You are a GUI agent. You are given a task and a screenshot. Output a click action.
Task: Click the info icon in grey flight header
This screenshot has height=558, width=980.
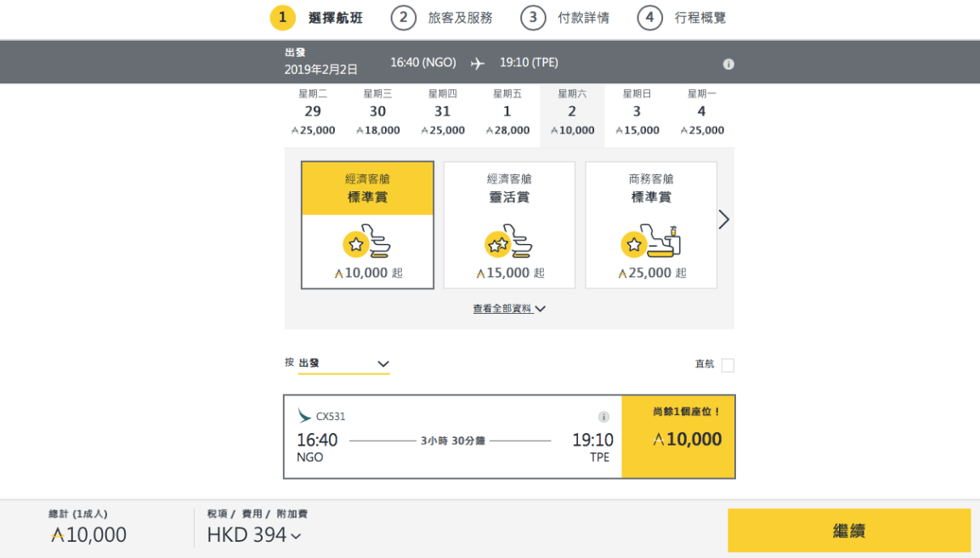click(x=728, y=64)
